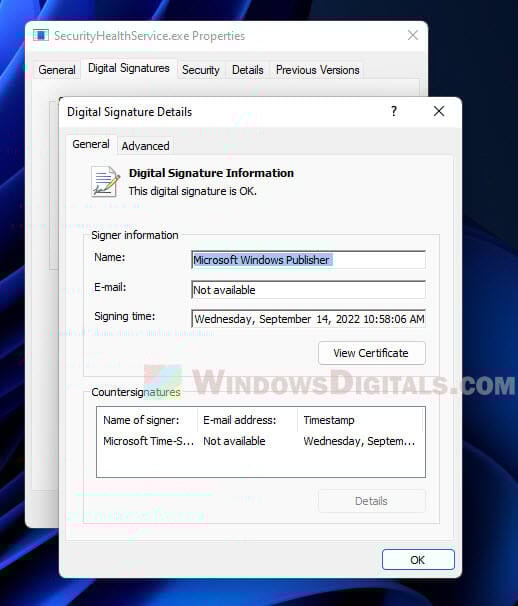Screen dimensions: 518x606
Task: Click countersignature Not available email cell
Action: coord(234,441)
